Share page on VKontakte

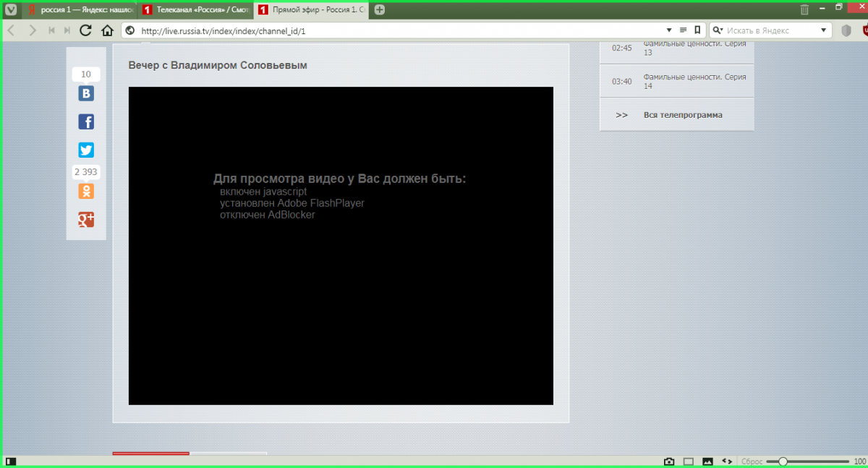[x=86, y=93]
